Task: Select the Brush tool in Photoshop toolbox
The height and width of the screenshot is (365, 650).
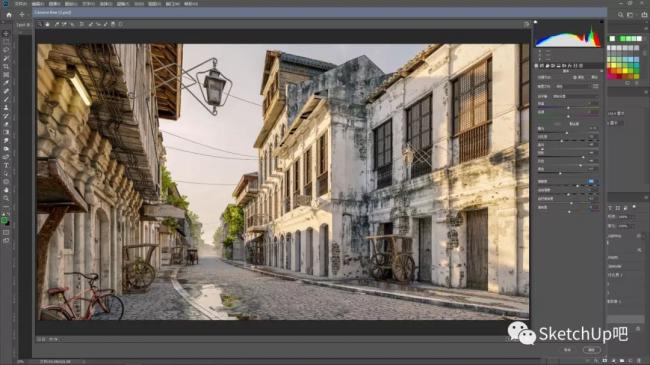Action: [x=6, y=100]
